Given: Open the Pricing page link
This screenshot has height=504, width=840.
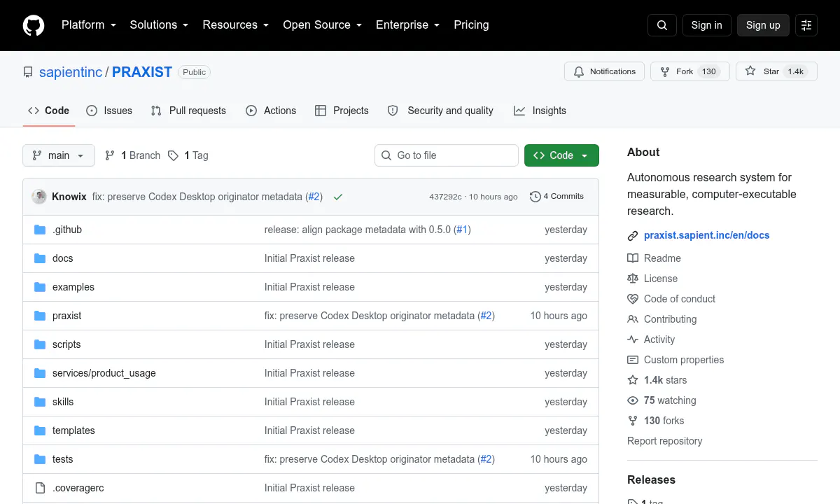Looking at the screenshot, I should (471, 24).
